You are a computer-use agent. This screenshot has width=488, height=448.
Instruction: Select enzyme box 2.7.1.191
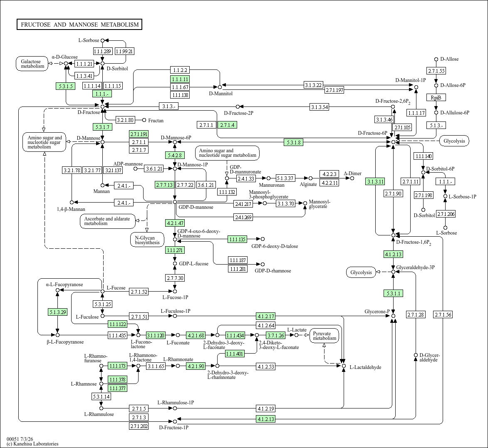(139, 134)
